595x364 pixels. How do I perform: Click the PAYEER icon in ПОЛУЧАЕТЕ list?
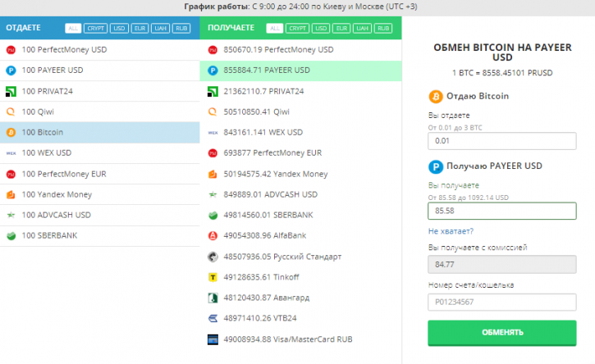[x=213, y=71]
